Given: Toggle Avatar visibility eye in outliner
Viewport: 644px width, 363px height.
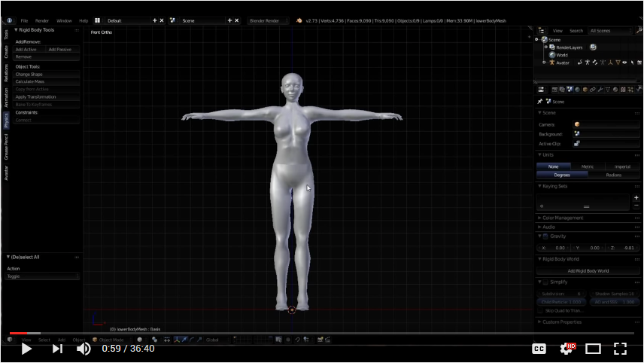Looking at the screenshot, I should pos(624,63).
